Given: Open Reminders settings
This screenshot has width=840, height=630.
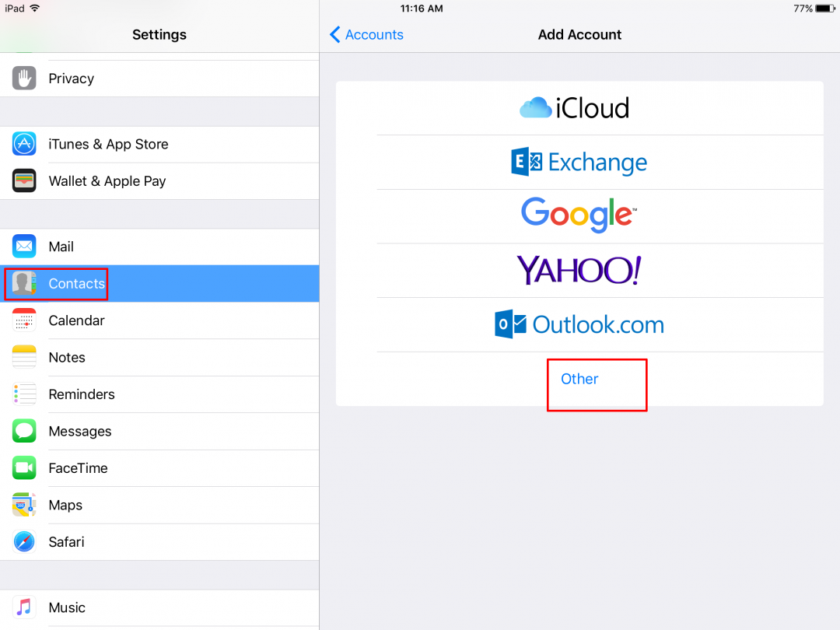Looking at the screenshot, I should tap(82, 394).
